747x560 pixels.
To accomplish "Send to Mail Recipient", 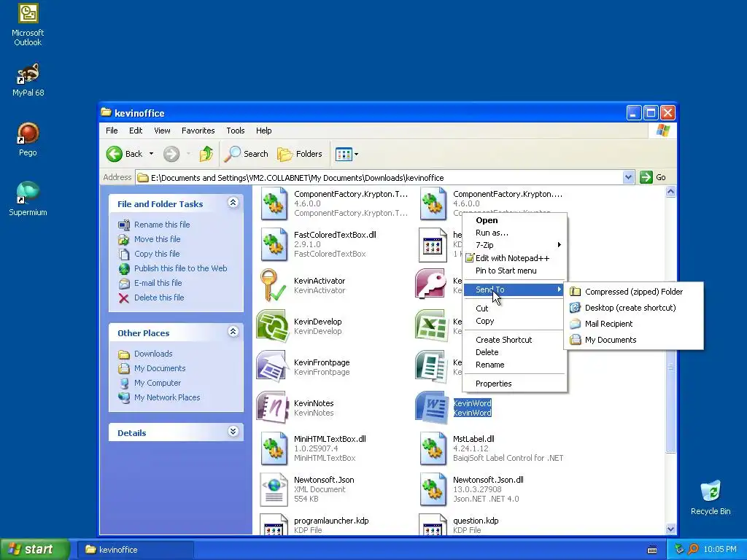I will pos(633,324).
